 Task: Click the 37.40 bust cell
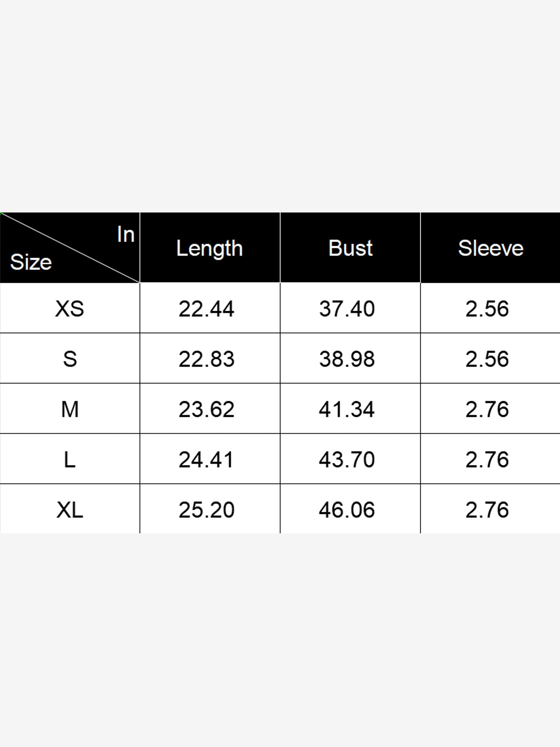point(347,309)
